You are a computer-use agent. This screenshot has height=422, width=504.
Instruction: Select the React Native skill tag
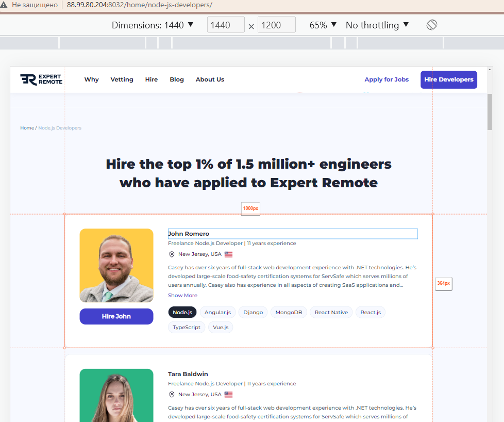331,312
